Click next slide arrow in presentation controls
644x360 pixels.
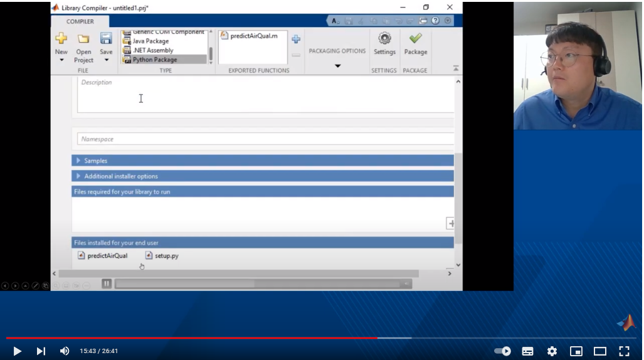[x=15, y=285]
